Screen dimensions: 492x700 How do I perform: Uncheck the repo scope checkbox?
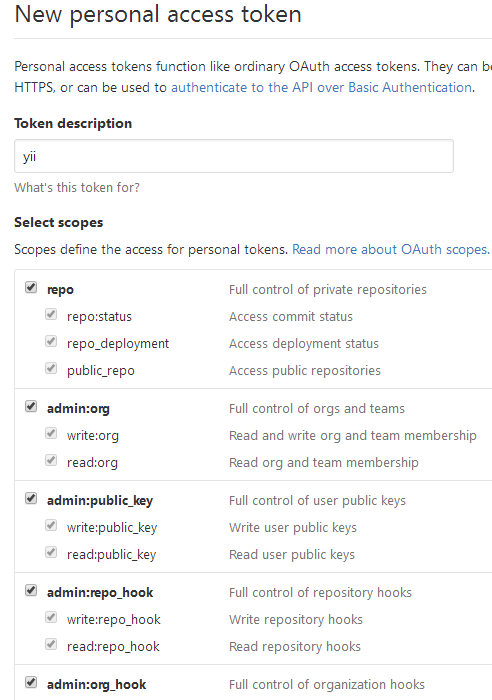(x=31, y=287)
